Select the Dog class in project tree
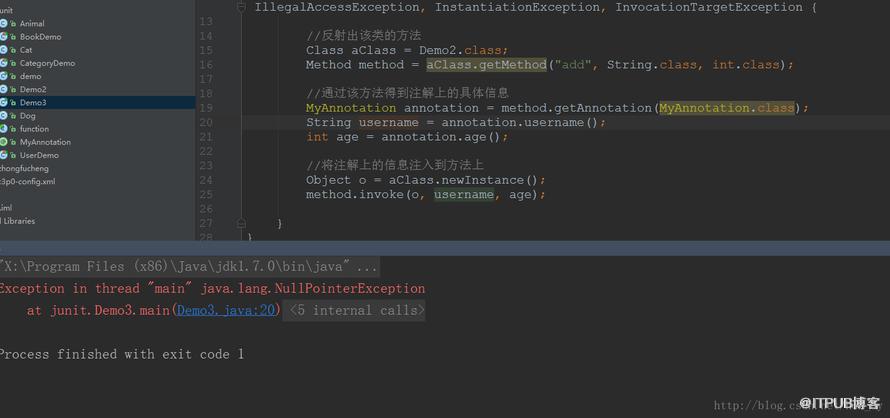Viewport: 890px width, 418px height. 27,115
